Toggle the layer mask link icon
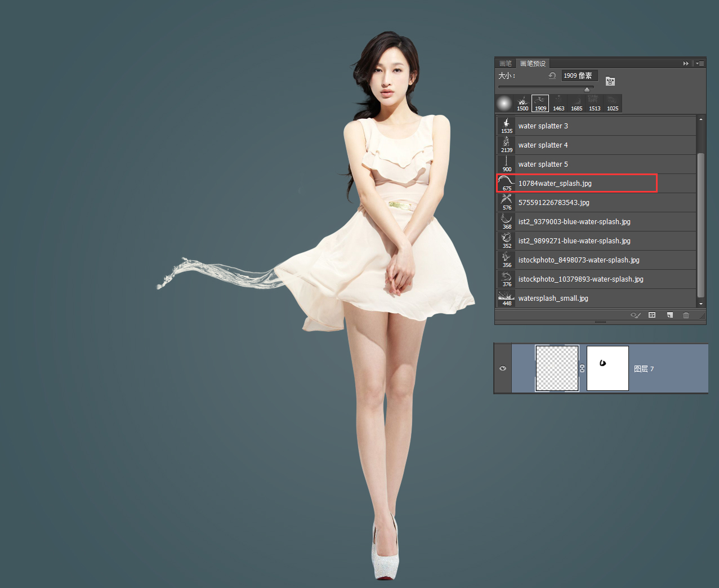Image resolution: width=719 pixels, height=588 pixels. (x=582, y=368)
